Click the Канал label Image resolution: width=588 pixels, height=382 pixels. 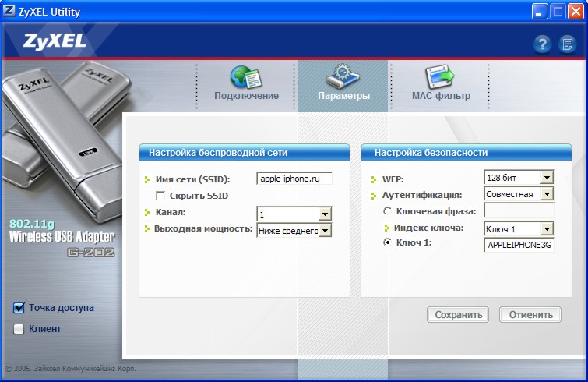pos(171,212)
